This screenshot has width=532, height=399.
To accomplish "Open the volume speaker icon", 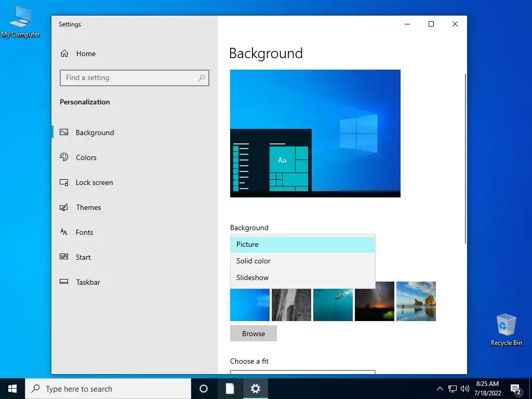I will 465,389.
